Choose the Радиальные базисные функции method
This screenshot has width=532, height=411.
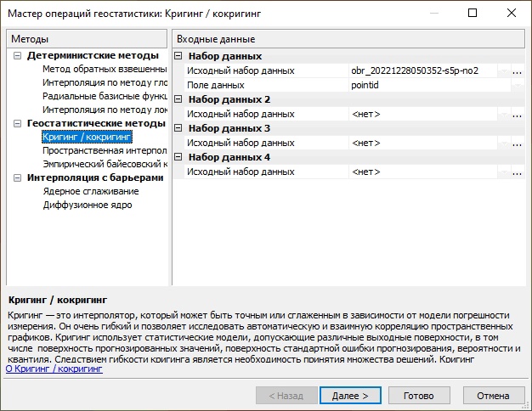coord(104,96)
